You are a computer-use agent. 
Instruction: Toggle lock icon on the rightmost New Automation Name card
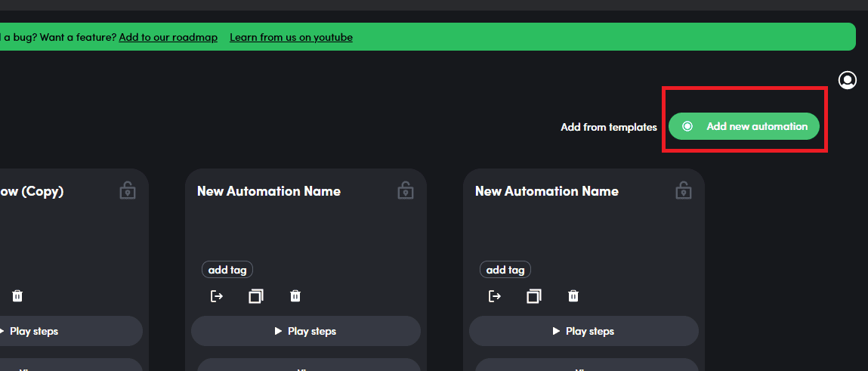[x=684, y=190]
